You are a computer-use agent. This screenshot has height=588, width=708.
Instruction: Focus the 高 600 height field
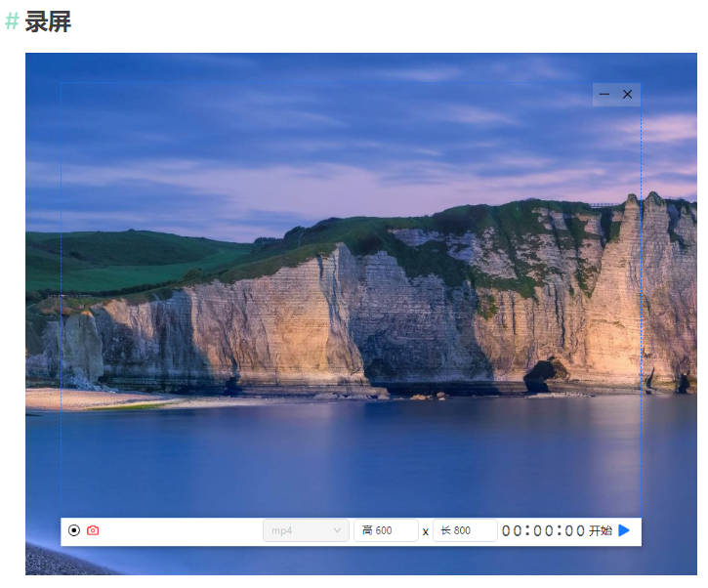tap(386, 530)
